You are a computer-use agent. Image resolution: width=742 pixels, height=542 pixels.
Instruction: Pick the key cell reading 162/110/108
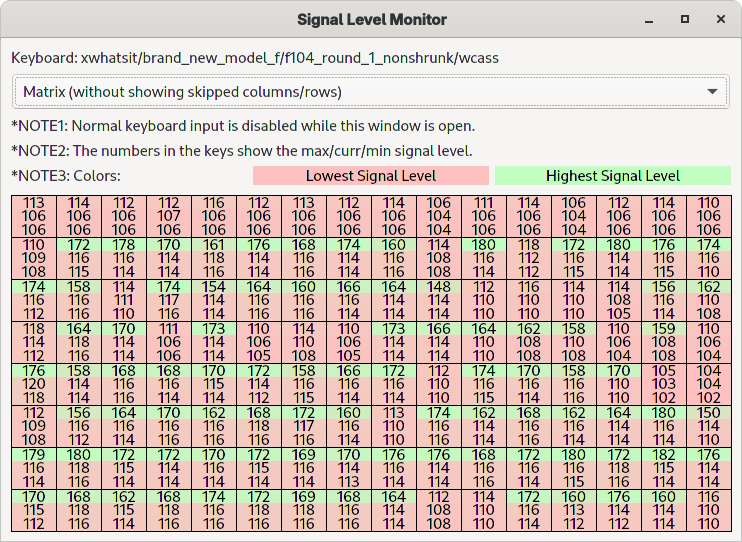pos(709,301)
